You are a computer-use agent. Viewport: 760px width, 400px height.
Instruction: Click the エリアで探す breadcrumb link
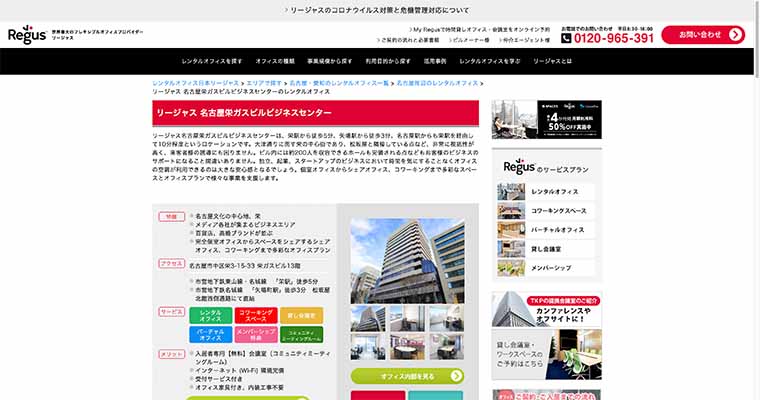tap(264, 82)
